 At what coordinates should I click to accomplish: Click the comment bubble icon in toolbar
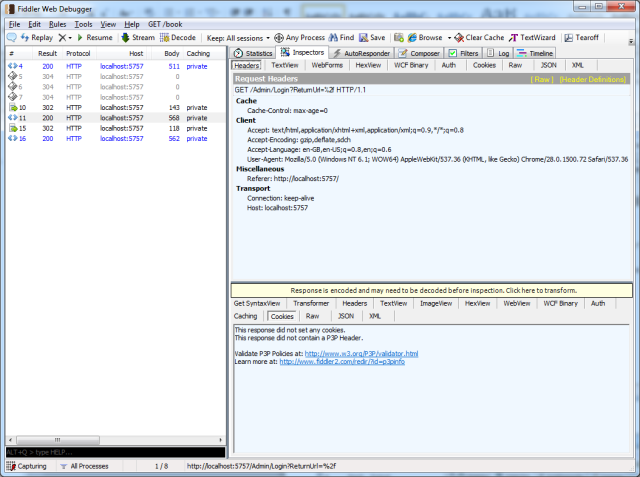tap(12, 38)
